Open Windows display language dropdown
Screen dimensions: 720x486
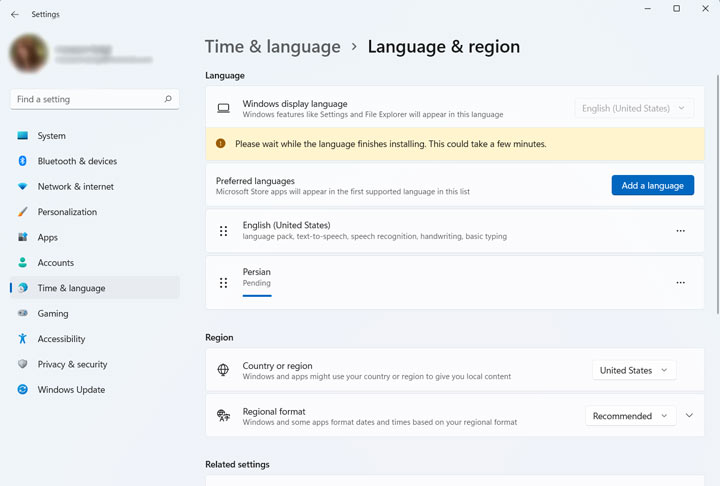[634, 108]
